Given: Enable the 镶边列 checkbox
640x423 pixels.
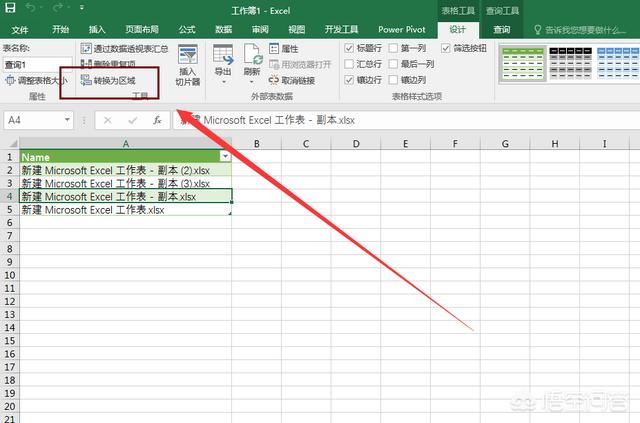Looking at the screenshot, I should (393, 80).
